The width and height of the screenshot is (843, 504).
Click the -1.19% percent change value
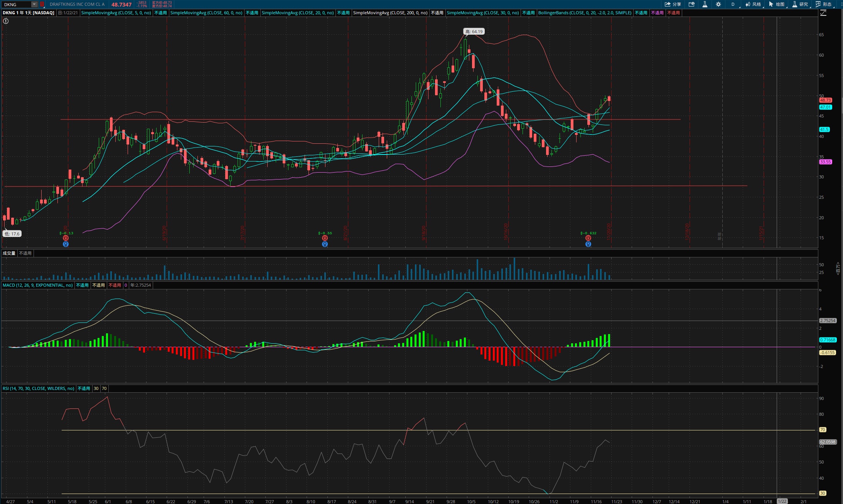142,6
